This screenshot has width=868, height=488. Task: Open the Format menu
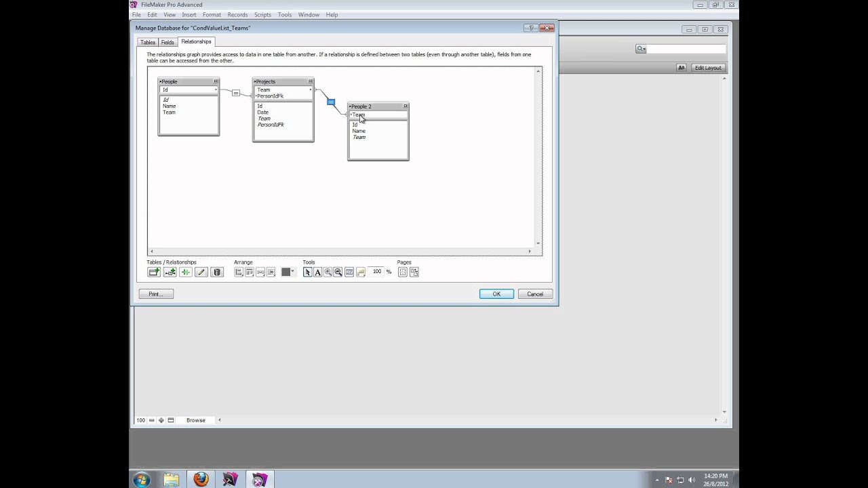pyautogui.click(x=212, y=15)
